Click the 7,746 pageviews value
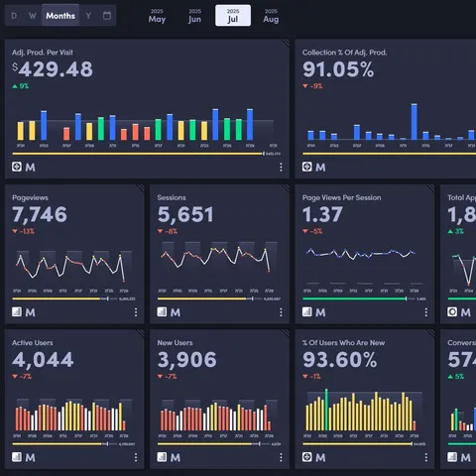The height and width of the screenshot is (476, 476). point(40,214)
